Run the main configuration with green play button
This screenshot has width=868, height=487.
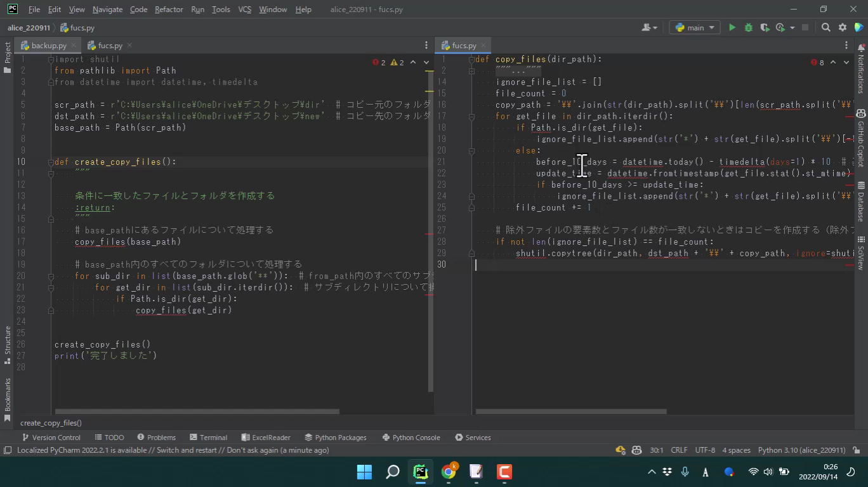(x=732, y=28)
